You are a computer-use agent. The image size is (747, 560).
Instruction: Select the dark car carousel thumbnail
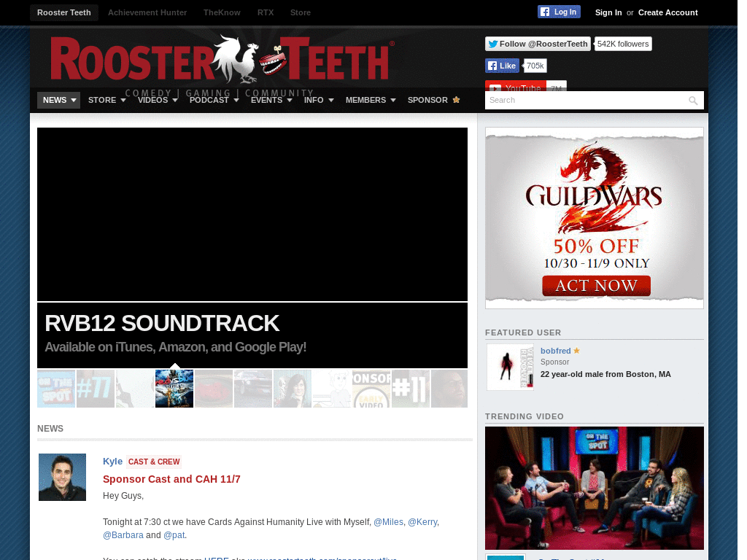[253, 389]
